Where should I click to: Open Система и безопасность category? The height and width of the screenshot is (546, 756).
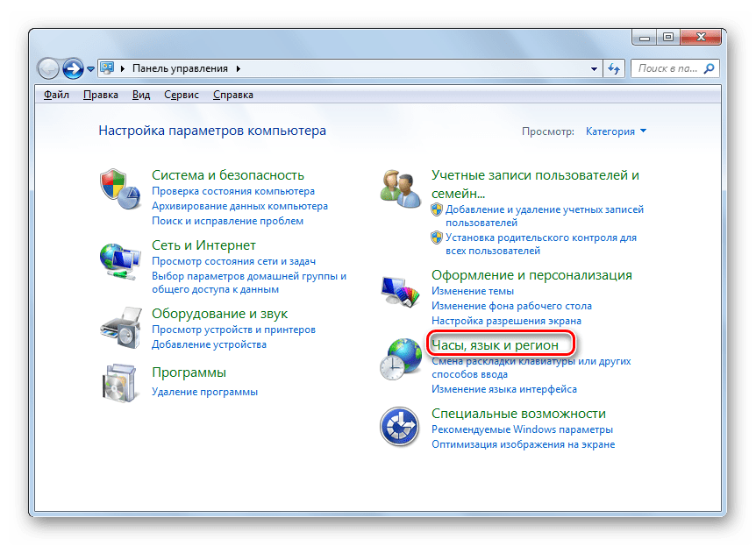coord(228,175)
